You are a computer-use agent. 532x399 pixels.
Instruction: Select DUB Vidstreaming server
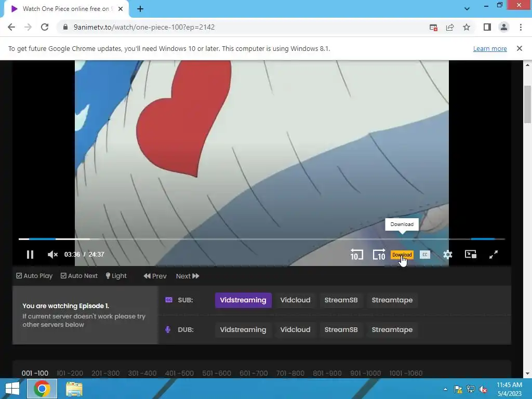243,330
